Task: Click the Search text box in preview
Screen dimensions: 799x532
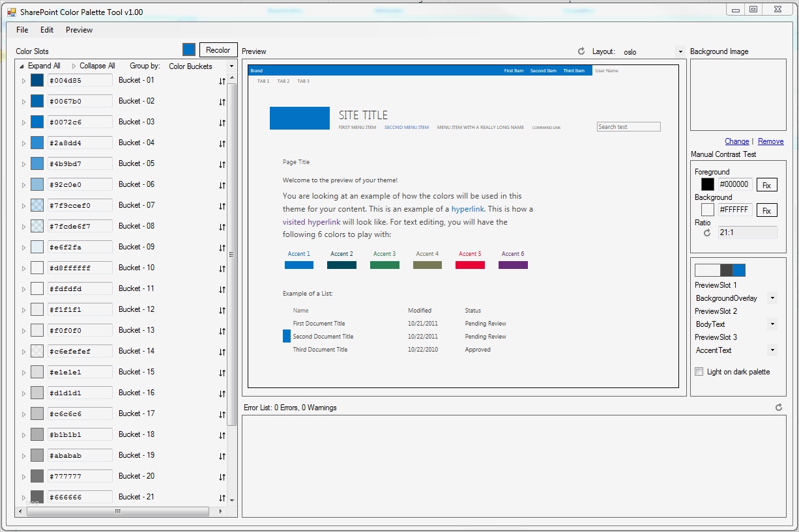Action: 629,127
